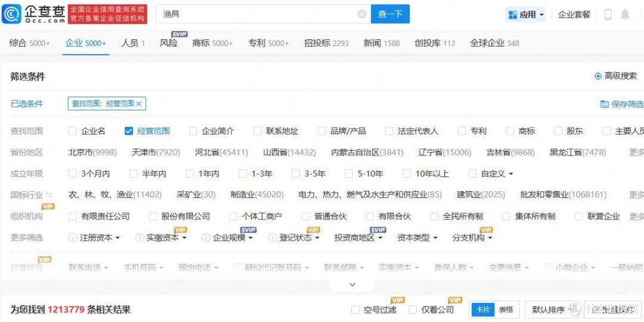The image size is (644, 322).
Task: Check the 1-3年 checkbox
Action: [x=243, y=174]
